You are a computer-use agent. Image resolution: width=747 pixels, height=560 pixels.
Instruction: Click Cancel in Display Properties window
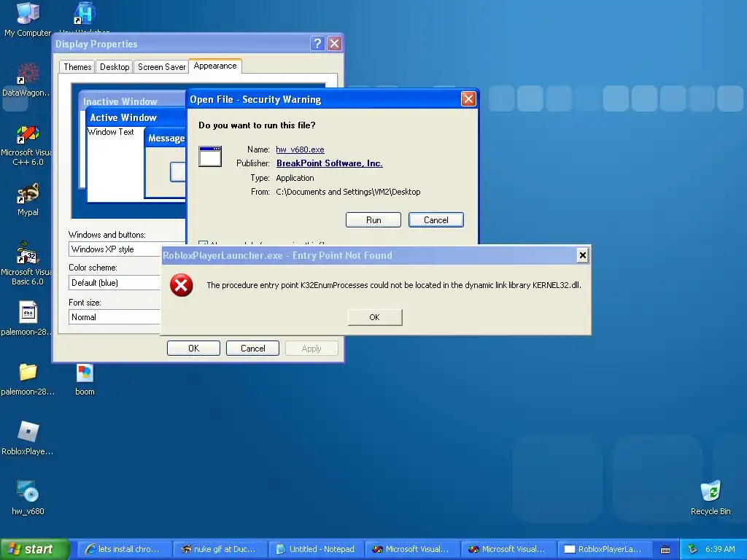pos(252,348)
